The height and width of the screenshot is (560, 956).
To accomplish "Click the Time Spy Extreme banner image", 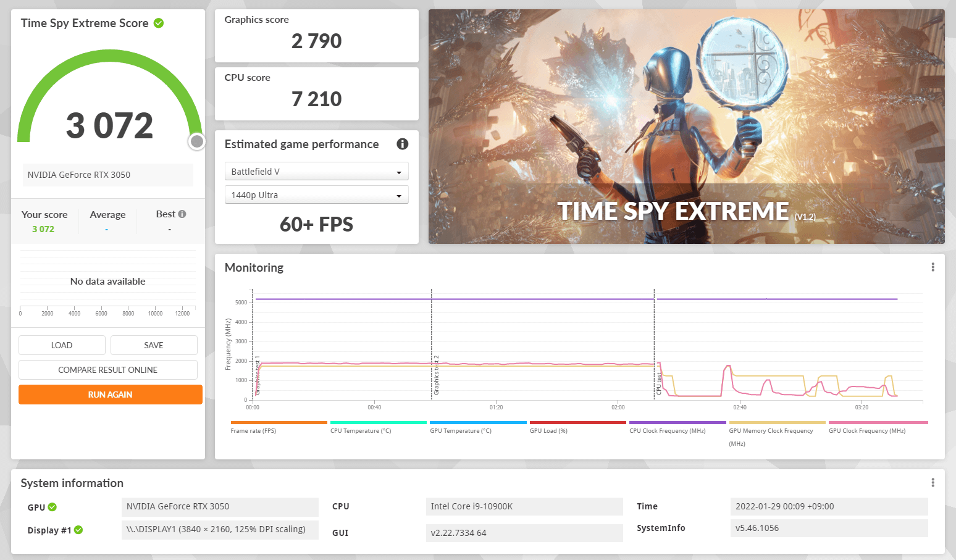I will click(x=687, y=127).
